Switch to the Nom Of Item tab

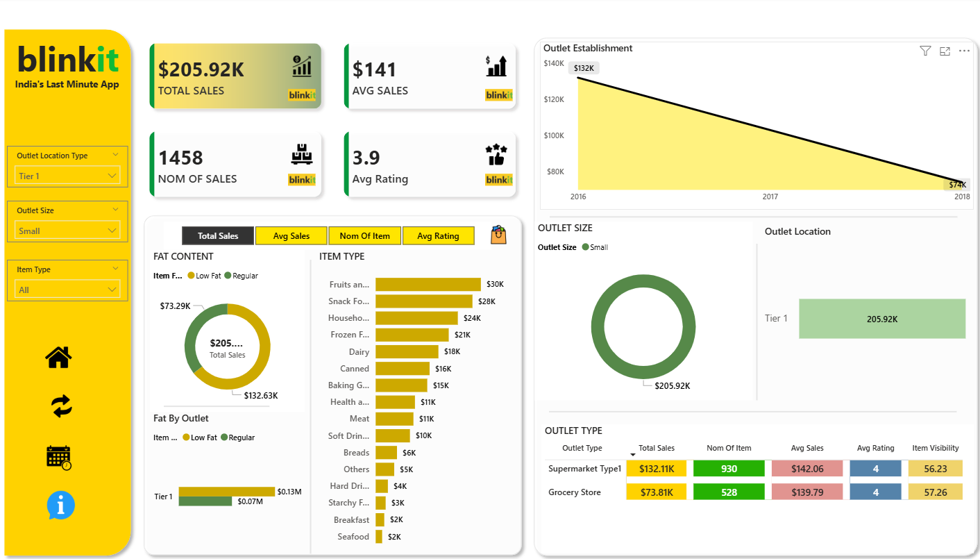(365, 235)
